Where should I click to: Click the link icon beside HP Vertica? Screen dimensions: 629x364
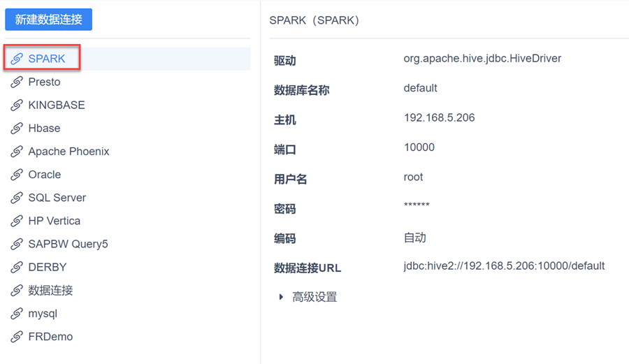[17, 220]
